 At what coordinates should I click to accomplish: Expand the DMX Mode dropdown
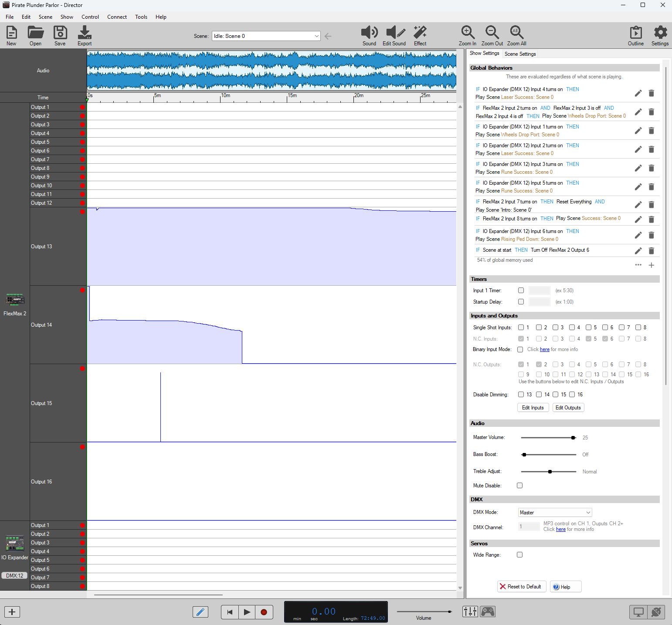[x=555, y=513]
